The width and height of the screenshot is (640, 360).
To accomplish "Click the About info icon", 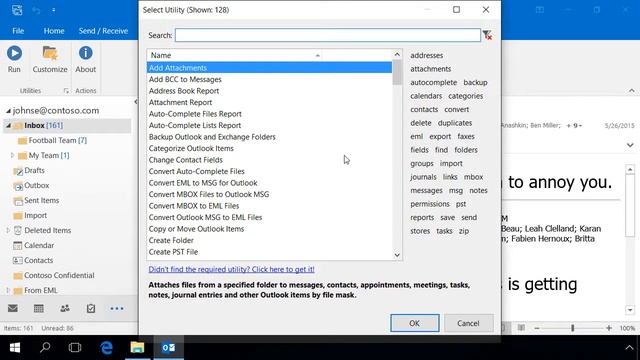I will (x=85, y=53).
